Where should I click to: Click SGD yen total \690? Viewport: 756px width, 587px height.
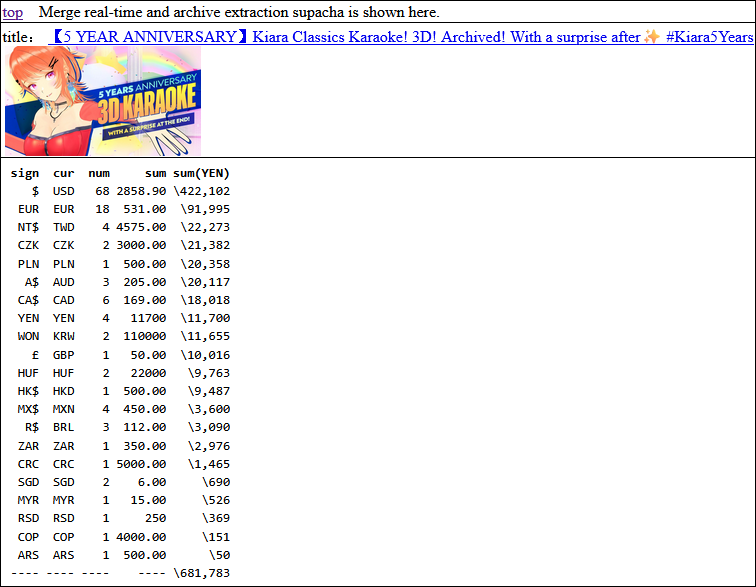(216, 482)
